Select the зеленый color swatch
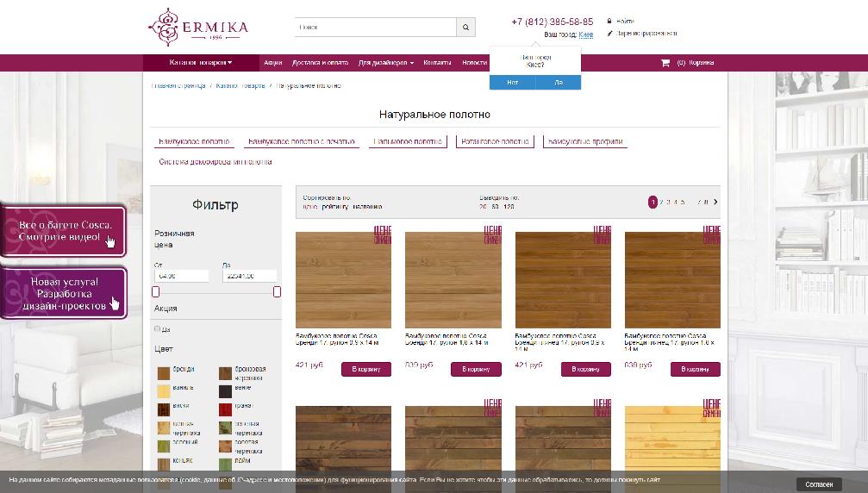Screen dimensions: 868x493 (x=163, y=446)
